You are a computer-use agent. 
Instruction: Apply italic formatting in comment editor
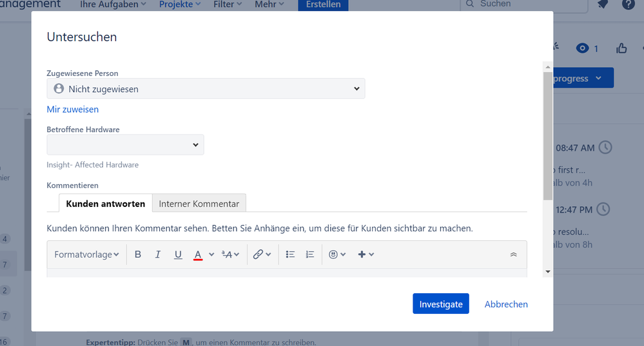[x=158, y=255]
